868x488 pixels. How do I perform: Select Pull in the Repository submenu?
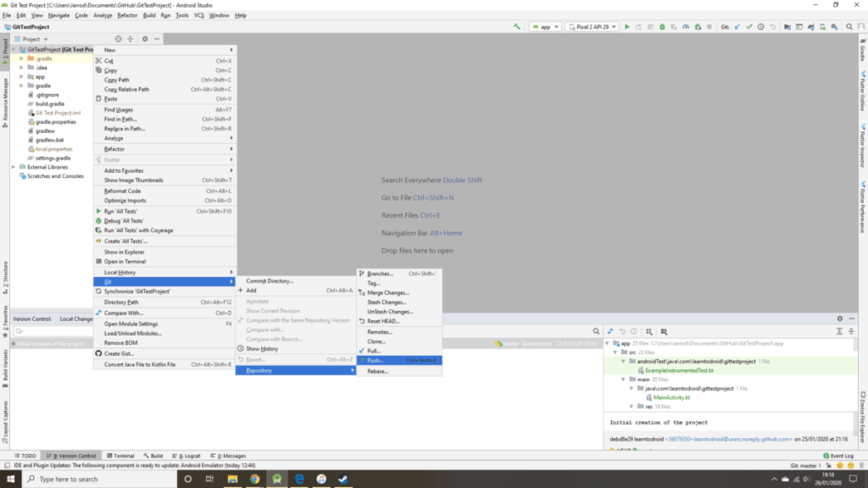pos(374,350)
